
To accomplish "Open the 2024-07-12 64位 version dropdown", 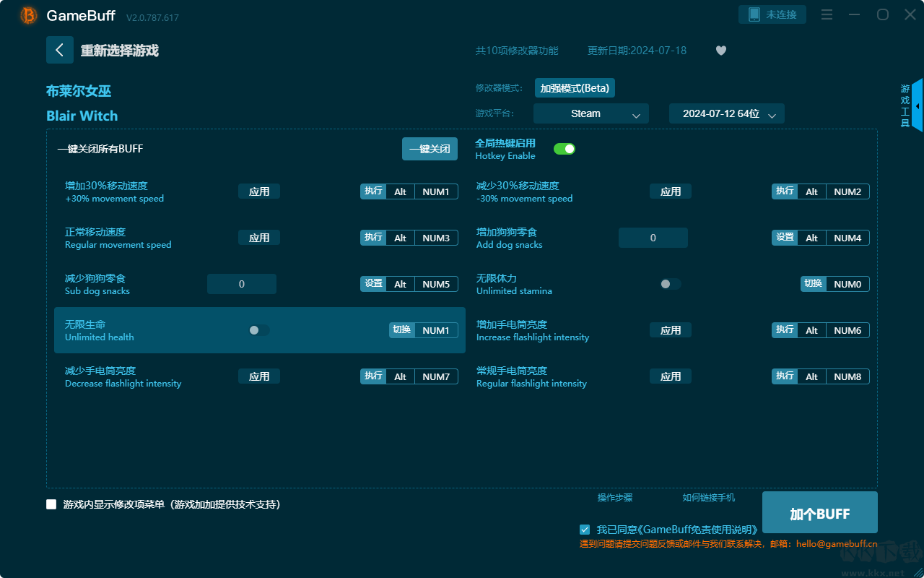I will [727, 113].
